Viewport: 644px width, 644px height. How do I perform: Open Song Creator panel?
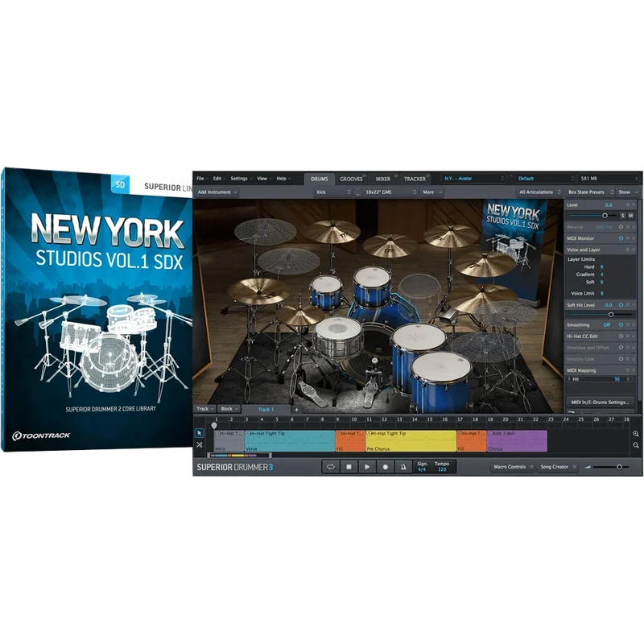click(557, 467)
